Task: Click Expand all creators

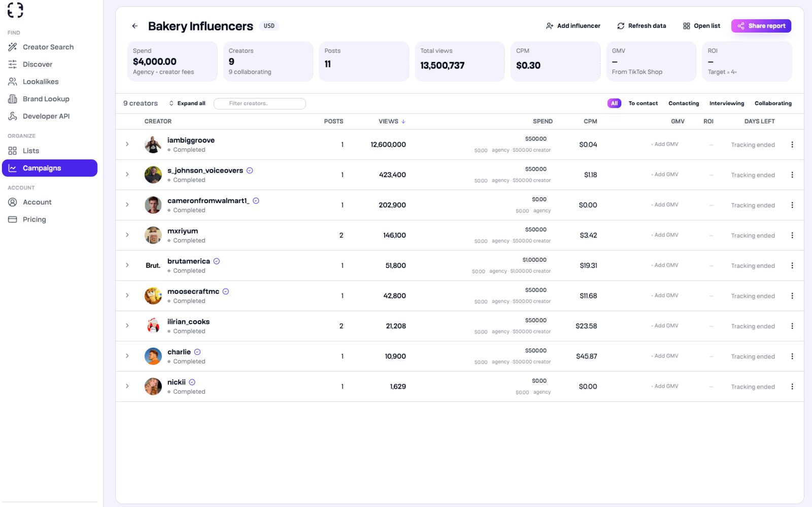Action: point(187,104)
